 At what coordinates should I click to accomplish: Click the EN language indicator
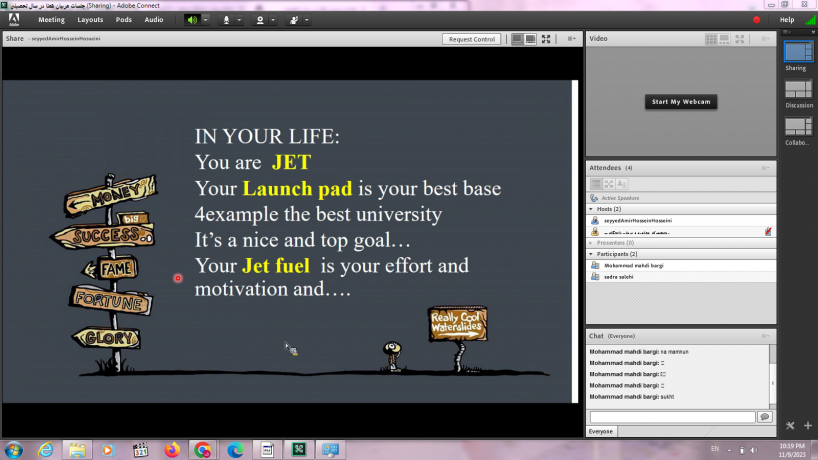(715, 449)
